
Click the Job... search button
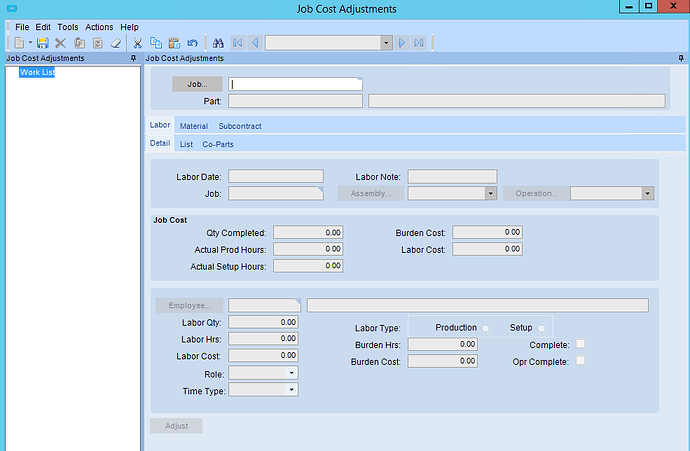pos(197,84)
